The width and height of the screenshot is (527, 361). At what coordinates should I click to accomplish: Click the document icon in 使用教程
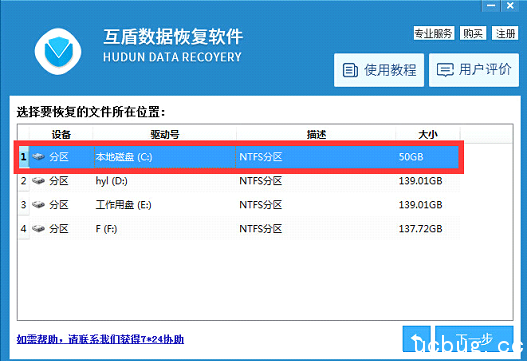[x=350, y=70]
